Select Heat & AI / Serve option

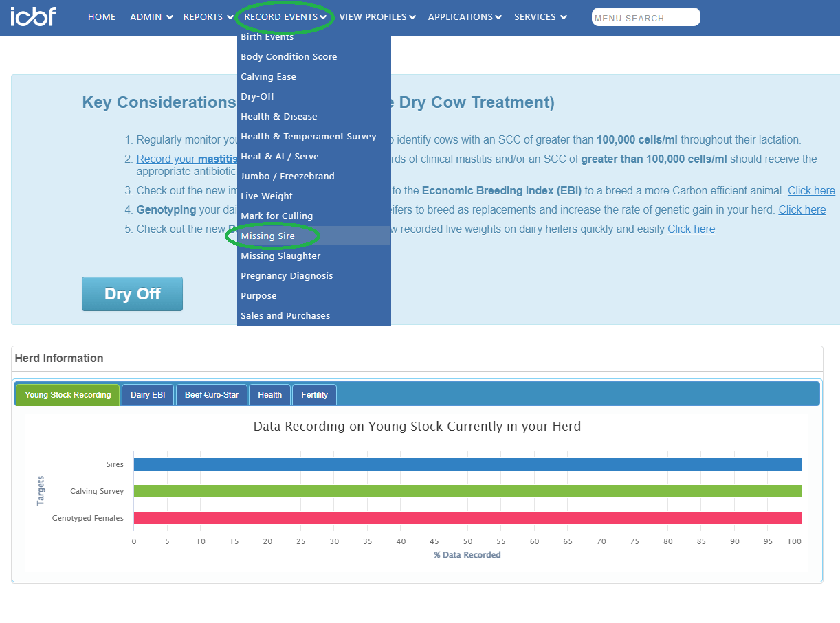(x=280, y=157)
